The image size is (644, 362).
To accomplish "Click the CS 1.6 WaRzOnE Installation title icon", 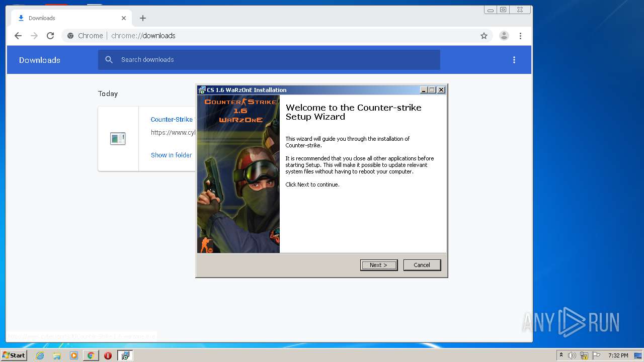I will click(x=202, y=90).
